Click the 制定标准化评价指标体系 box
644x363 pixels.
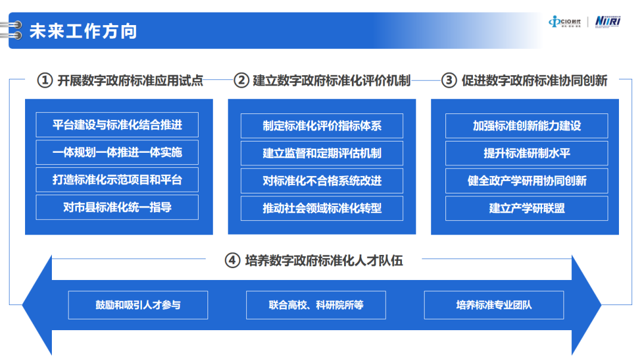322,126
